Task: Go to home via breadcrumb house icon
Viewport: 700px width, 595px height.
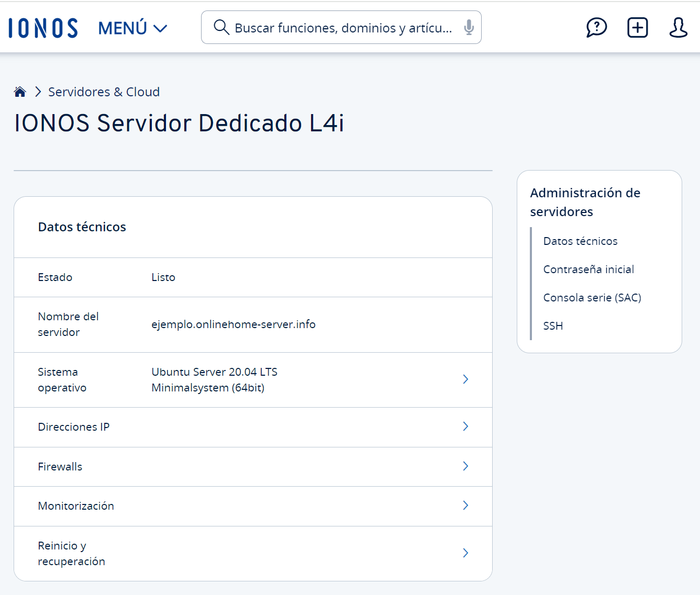Action: click(x=20, y=92)
